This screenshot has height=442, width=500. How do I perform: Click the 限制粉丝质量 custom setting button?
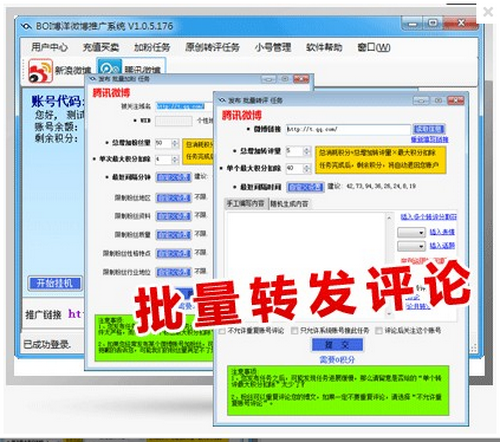pyautogui.click(x=174, y=235)
